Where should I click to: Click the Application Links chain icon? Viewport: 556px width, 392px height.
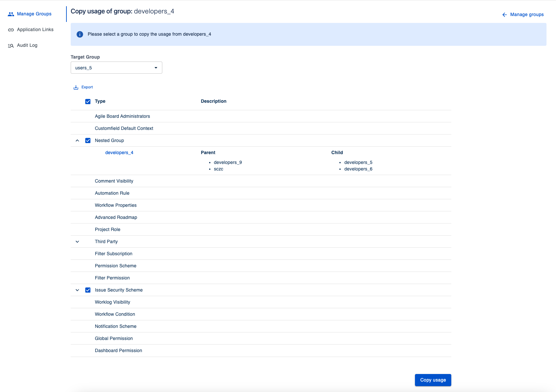[x=11, y=30]
